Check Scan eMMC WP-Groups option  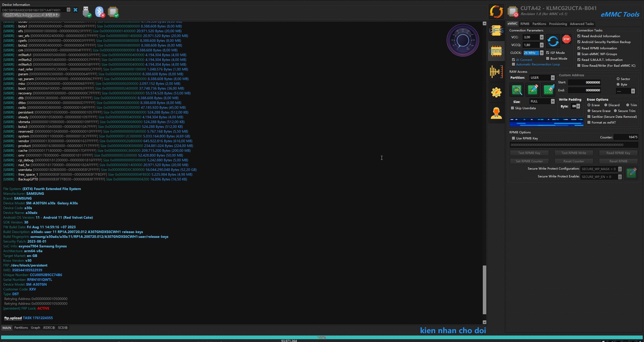tap(579, 54)
